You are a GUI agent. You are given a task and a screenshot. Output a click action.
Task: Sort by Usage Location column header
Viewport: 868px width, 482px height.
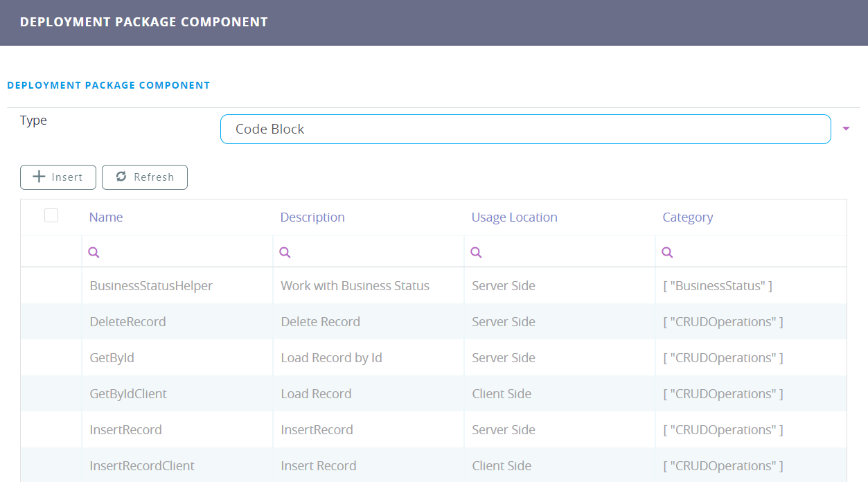tap(514, 217)
